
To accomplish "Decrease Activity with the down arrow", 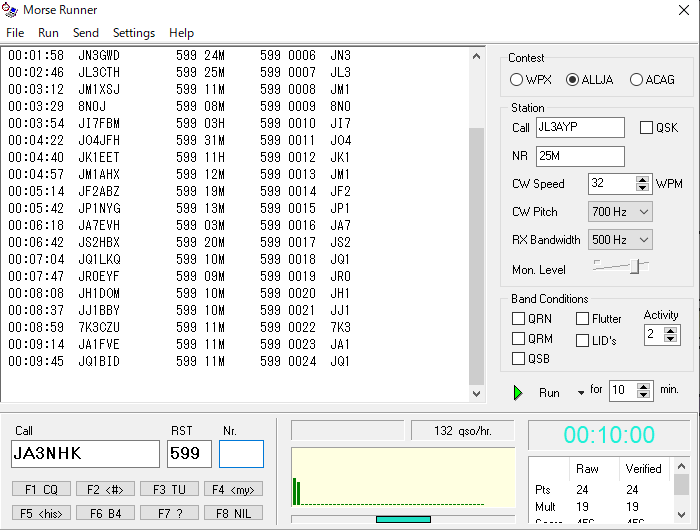I will [672, 339].
